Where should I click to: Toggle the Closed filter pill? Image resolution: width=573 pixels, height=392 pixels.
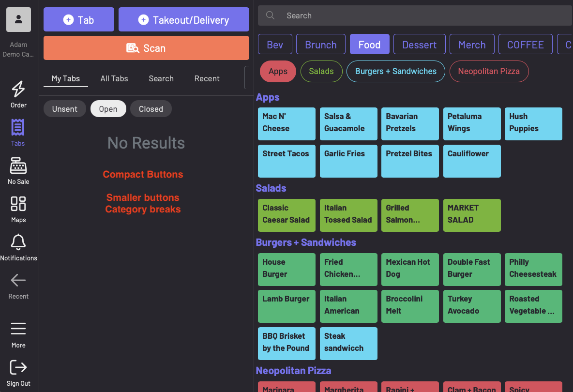pyautogui.click(x=151, y=109)
